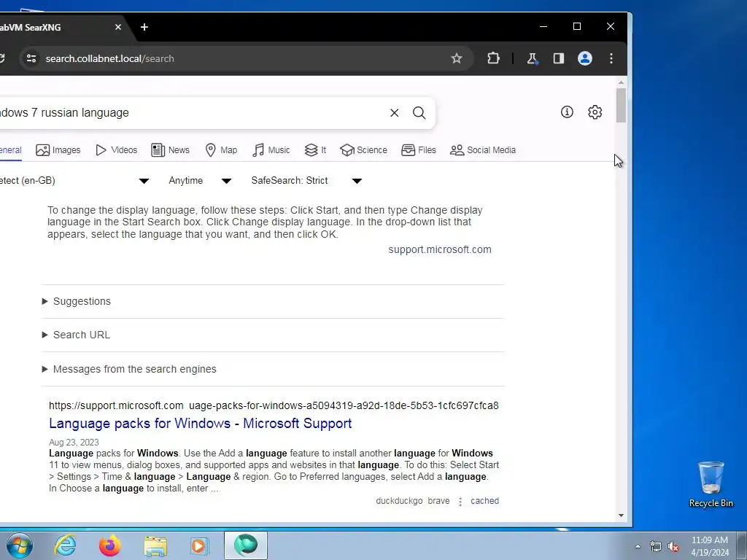Image resolution: width=747 pixels, height=560 pixels.
Task: Click the brave engine label
Action: coord(438,501)
